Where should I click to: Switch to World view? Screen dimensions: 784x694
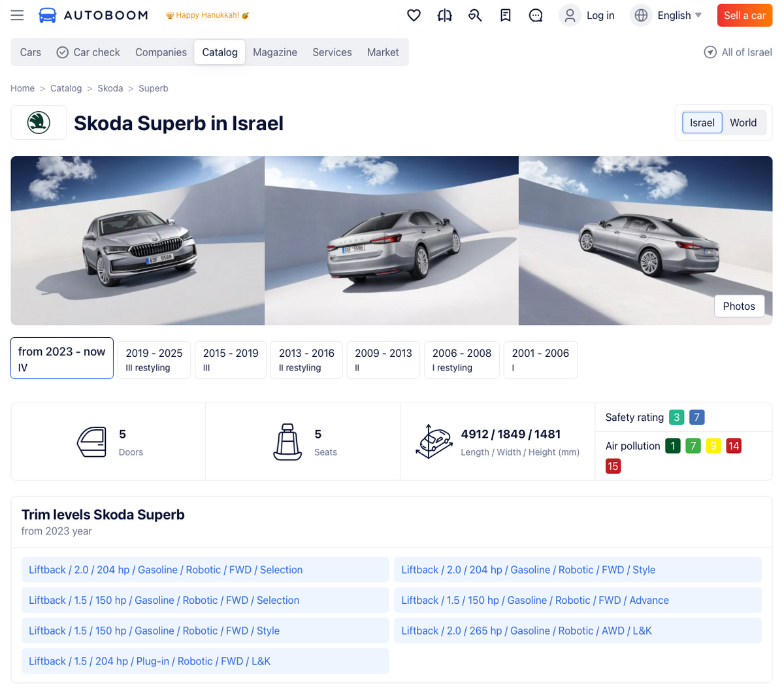pyautogui.click(x=743, y=123)
